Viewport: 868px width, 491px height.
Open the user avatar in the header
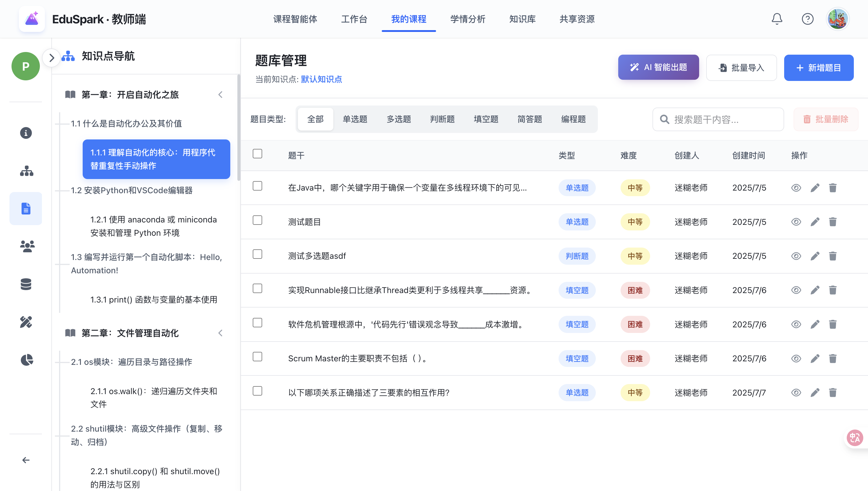click(837, 19)
